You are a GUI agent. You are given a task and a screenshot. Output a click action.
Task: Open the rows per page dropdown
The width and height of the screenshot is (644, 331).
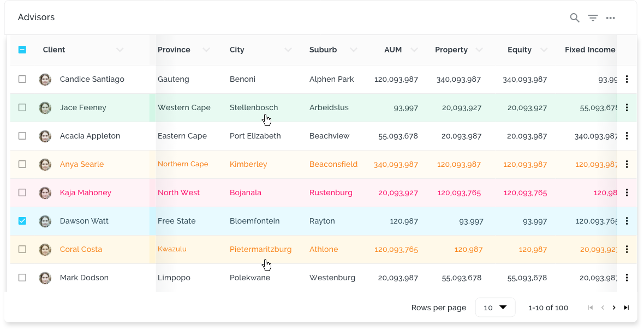495,308
